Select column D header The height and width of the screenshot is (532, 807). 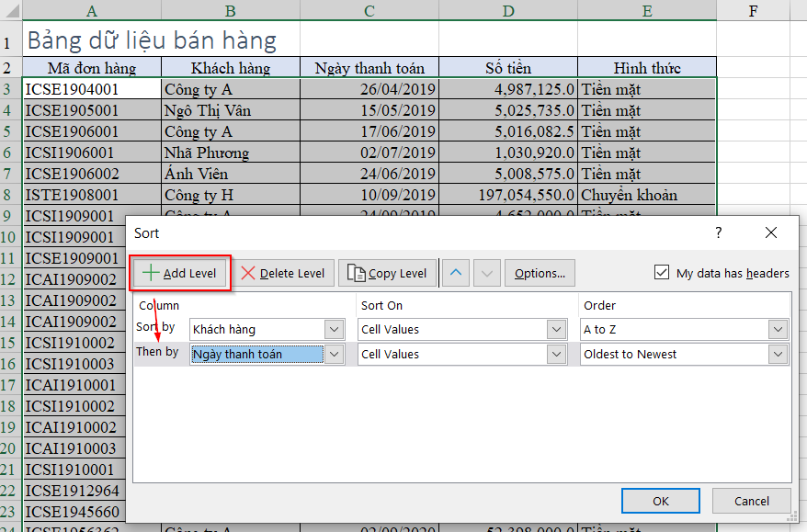[x=508, y=10]
